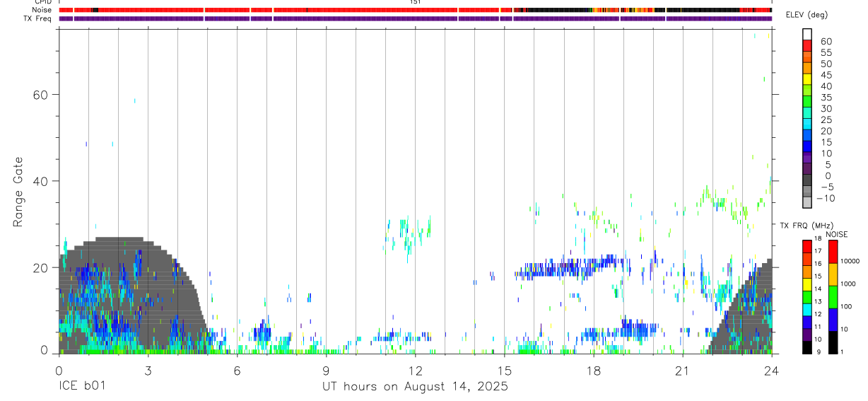Click the "6" hour tick on x-axis
Image resolution: width=868 pixels, height=401 pixels.
click(237, 371)
